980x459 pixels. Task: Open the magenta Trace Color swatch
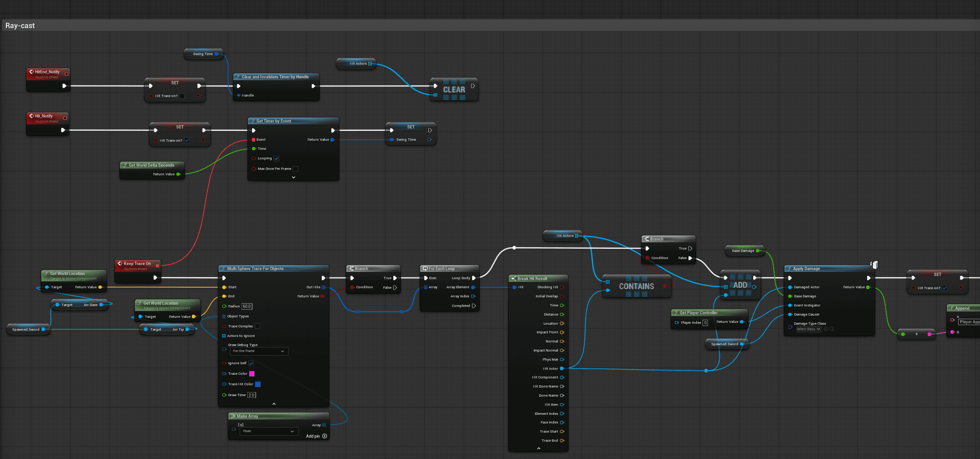(x=252, y=374)
